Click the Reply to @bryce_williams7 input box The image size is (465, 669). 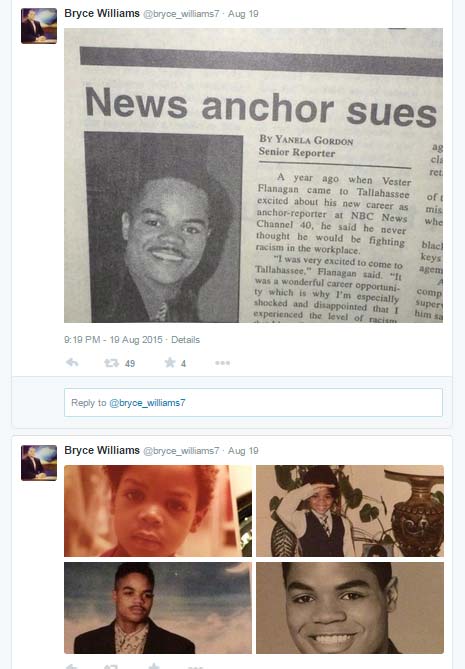[253, 402]
